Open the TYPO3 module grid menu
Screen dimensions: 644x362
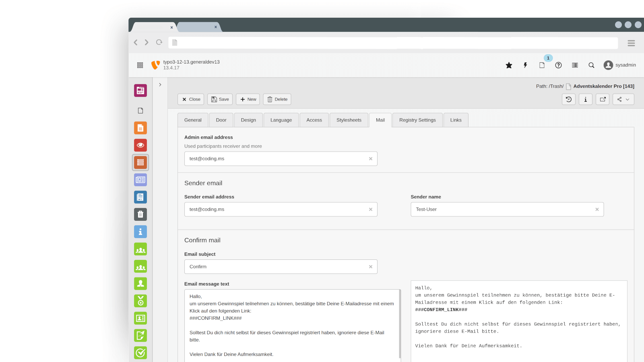coord(140,65)
